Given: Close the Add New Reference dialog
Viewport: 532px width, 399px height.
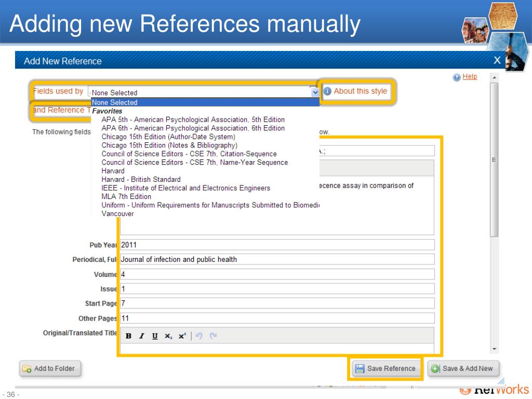Looking at the screenshot, I should pyautogui.click(x=497, y=60).
